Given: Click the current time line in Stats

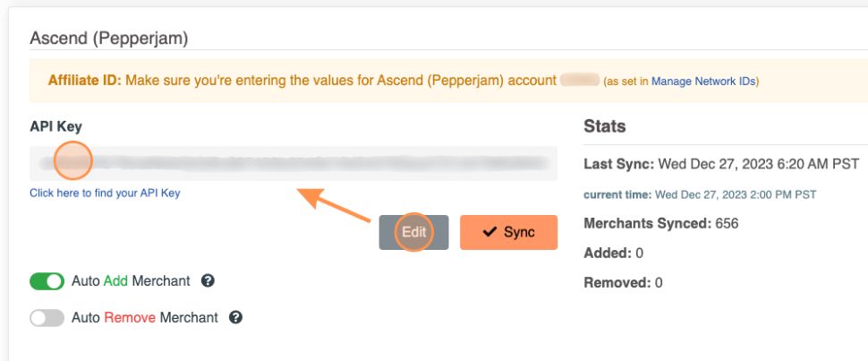Looking at the screenshot, I should point(700,193).
